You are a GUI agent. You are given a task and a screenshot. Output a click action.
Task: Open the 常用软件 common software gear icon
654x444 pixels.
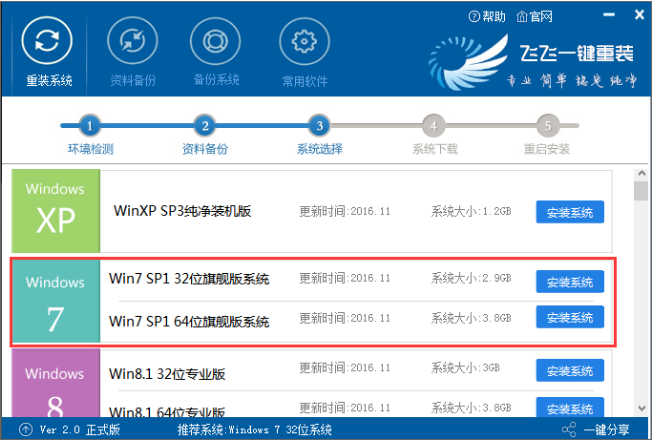[304, 41]
